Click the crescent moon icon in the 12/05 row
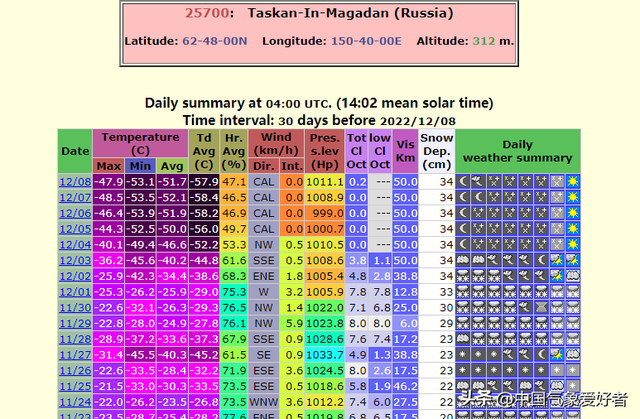This screenshot has width=640, height=419. 462,229
